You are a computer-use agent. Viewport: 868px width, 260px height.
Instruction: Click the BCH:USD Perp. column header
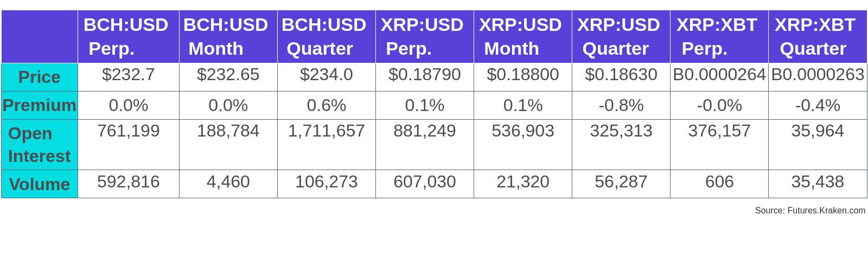(x=128, y=37)
